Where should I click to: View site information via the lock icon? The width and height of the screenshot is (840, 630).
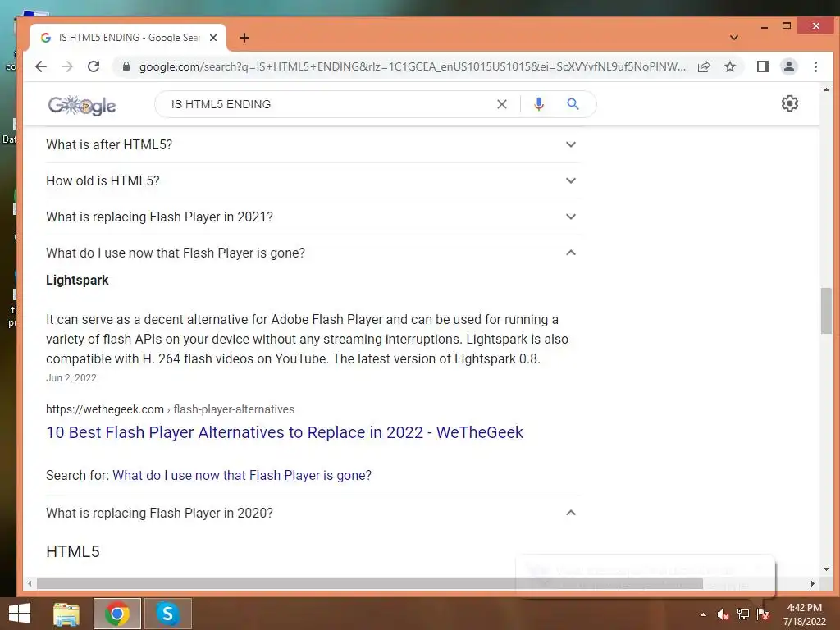pyautogui.click(x=126, y=66)
